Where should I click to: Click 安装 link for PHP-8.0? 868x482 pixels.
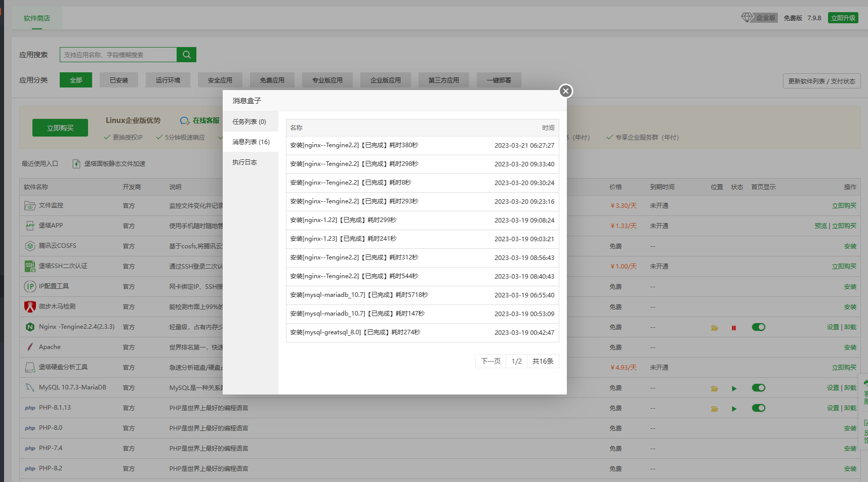(x=850, y=428)
